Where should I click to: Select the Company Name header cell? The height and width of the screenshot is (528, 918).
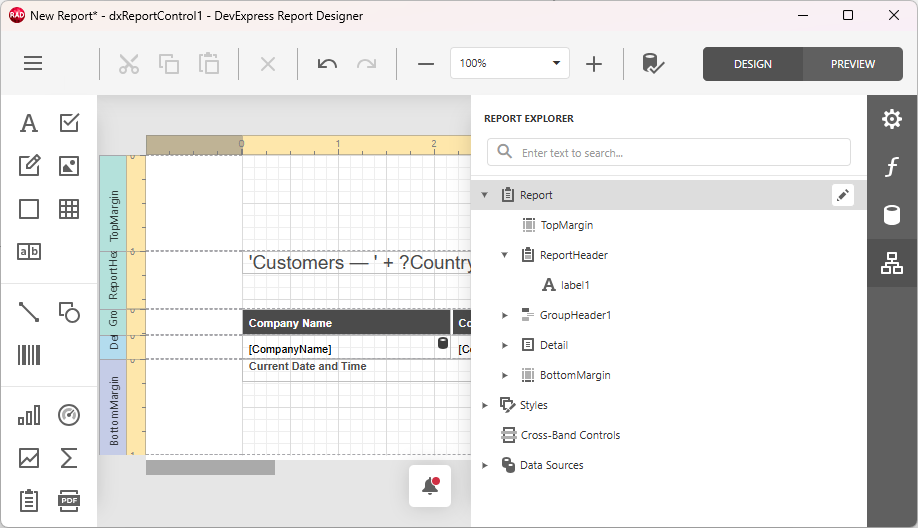pyautogui.click(x=347, y=323)
